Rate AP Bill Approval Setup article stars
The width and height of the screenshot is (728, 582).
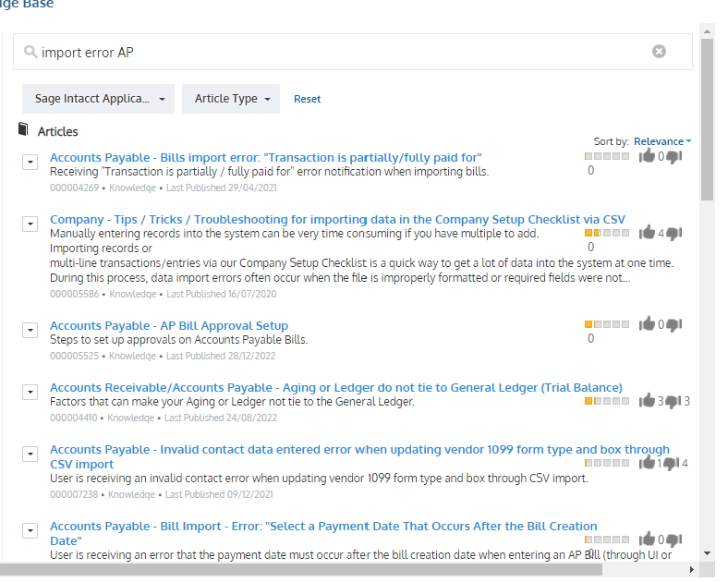(x=607, y=324)
